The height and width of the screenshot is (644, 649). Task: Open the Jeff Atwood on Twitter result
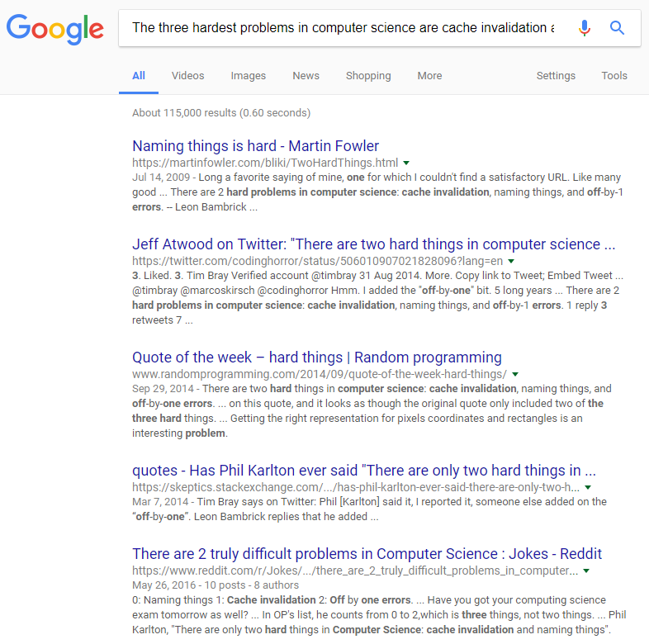pos(374,244)
